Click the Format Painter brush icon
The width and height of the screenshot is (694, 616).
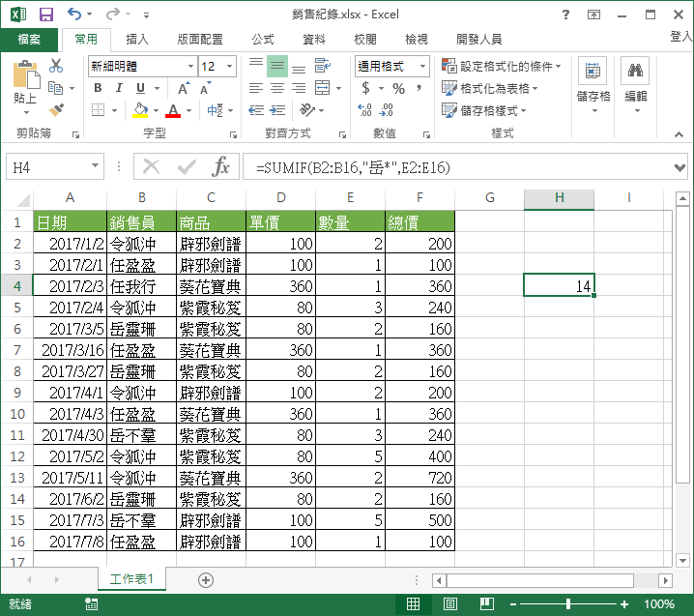pos(56,110)
